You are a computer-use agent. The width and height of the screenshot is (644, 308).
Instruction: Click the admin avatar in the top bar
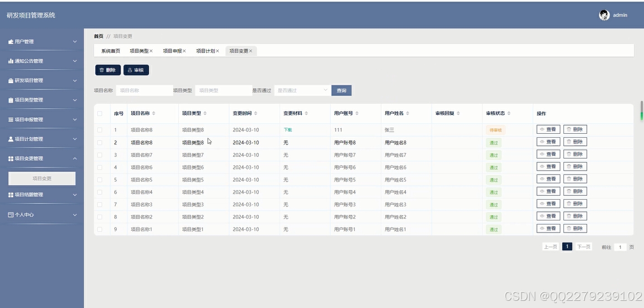(605, 15)
